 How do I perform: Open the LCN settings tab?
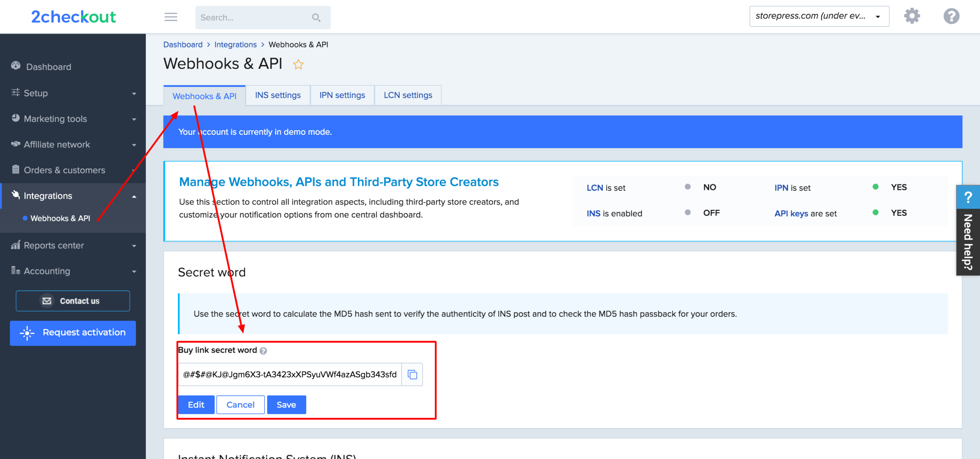(407, 95)
